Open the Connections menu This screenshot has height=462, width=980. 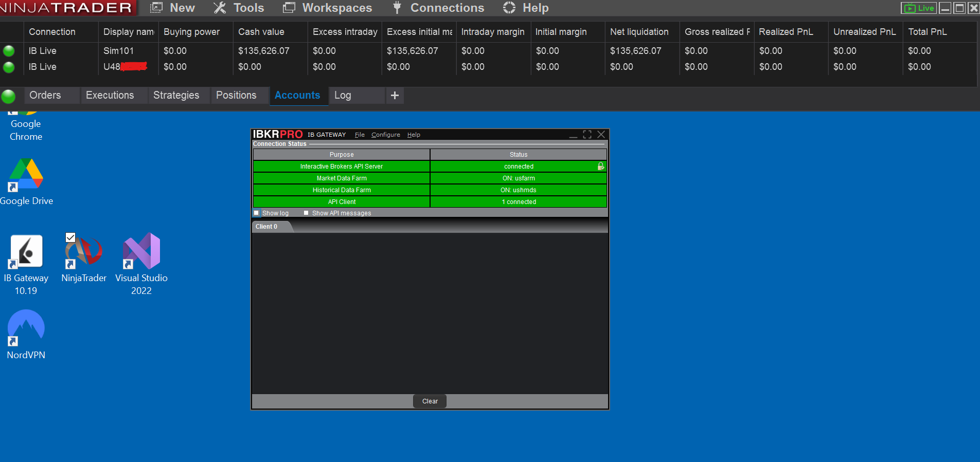coord(438,8)
